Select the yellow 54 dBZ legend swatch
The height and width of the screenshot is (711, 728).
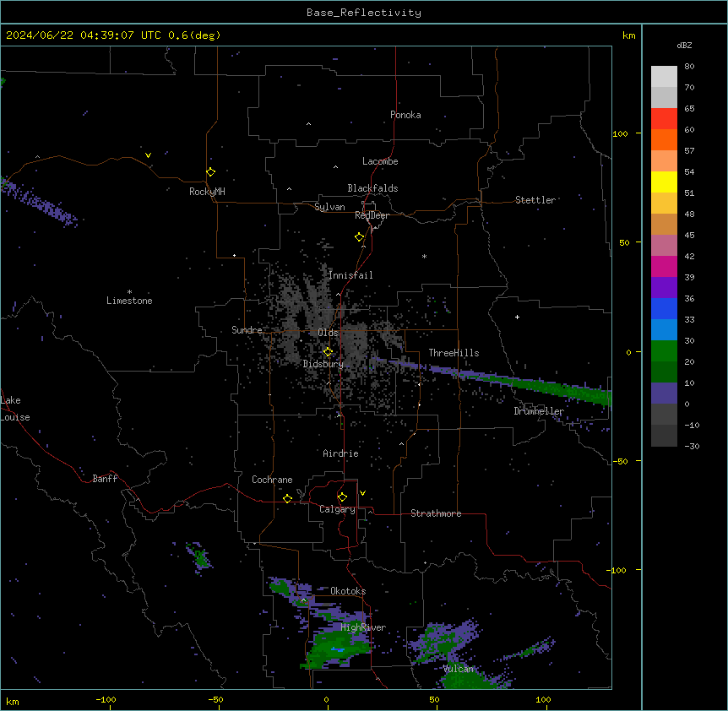pos(664,182)
